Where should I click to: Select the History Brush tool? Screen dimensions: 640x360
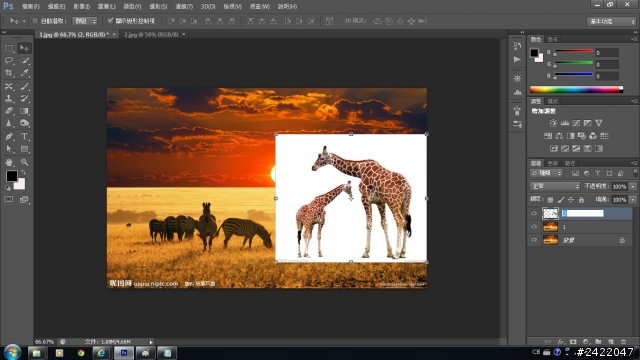click(x=24, y=98)
